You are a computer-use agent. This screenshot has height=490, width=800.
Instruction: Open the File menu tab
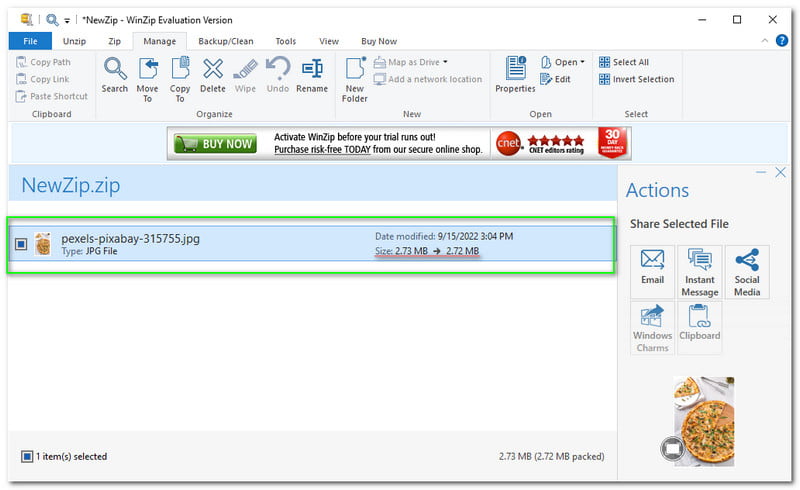(30, 41)
